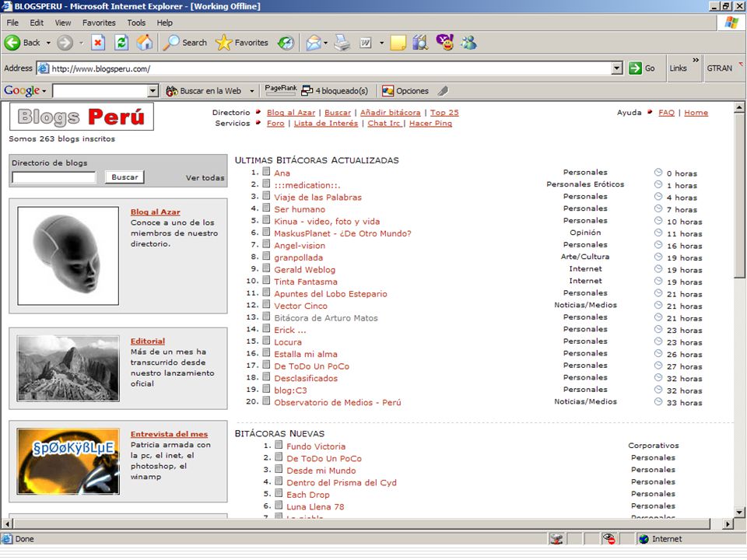Image resolution: width=747 pixels, height=560 pixels.
Task: Expand the Edit with Word dropdown arrow
Action: (381, 43)
